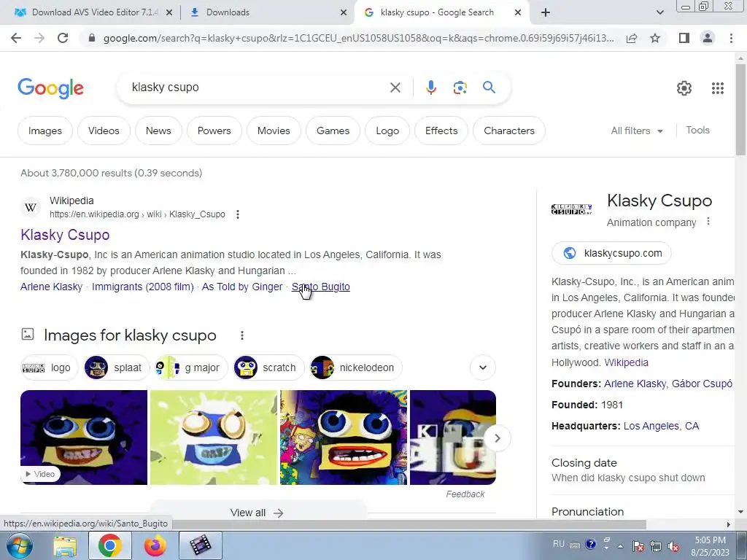Click Los Angeles, CA headquarters link
This screenshot has width=747, height=560.
coord(661,426)
